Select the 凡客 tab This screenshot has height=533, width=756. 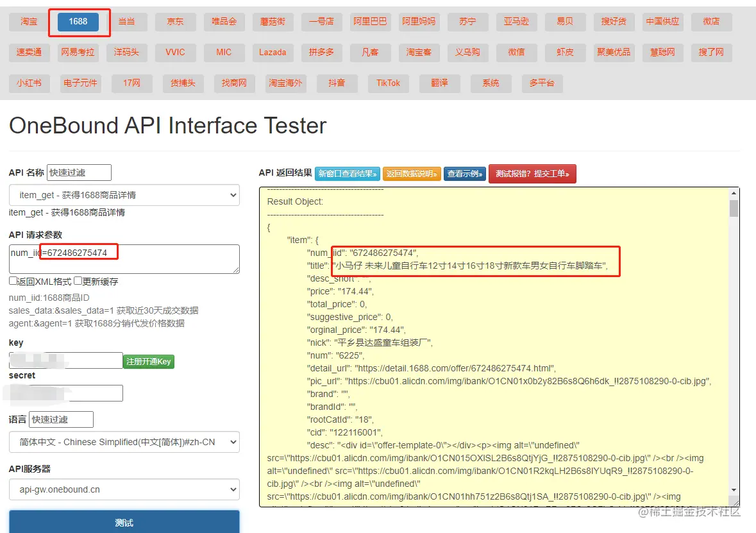(370, 53)
